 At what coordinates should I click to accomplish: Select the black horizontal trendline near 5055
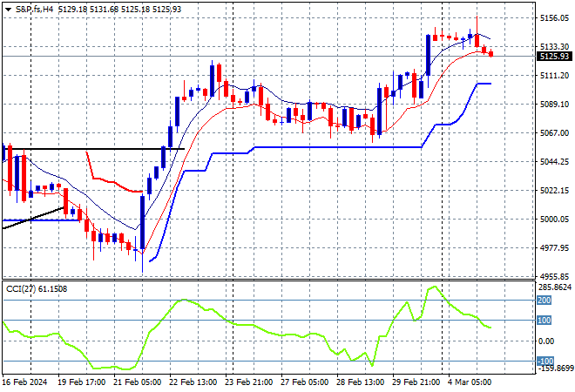click(x=96, y=149)
